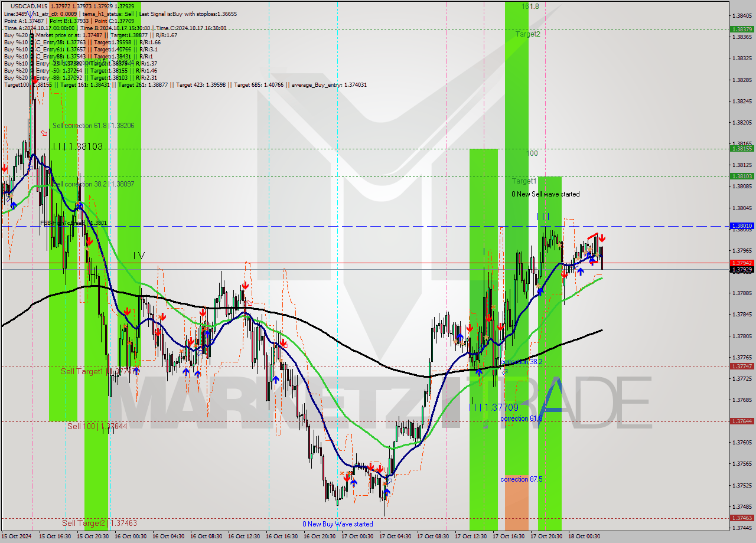The image size is (756, 543).
Task: Click the '18 Oct 00:30' time axis label
Action: point(584,537)
